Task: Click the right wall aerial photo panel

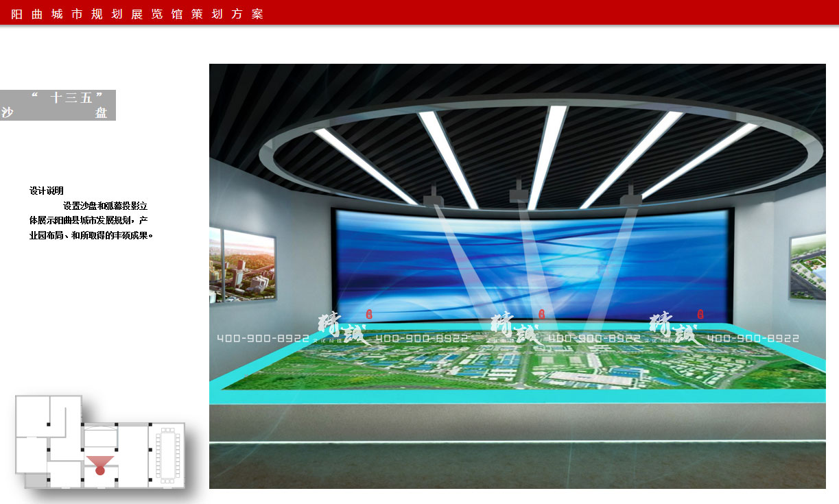Action: (807, 267)
